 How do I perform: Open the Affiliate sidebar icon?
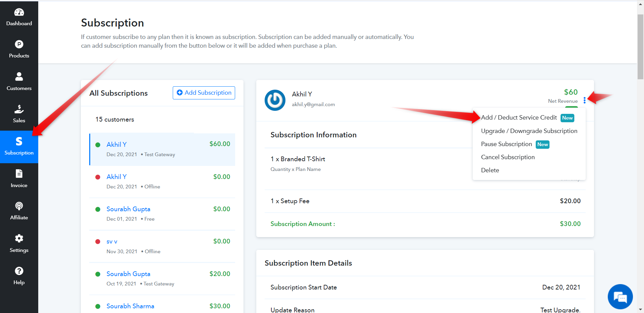(19, 206)
